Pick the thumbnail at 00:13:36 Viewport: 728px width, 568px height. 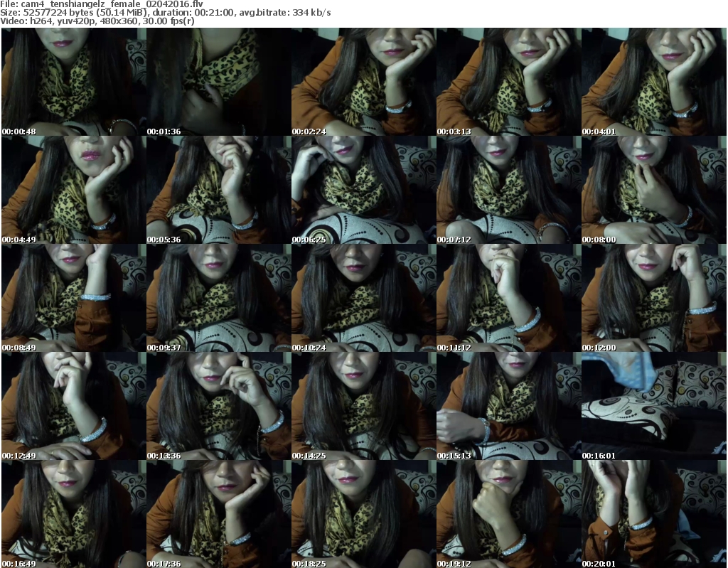coord(219,406)
